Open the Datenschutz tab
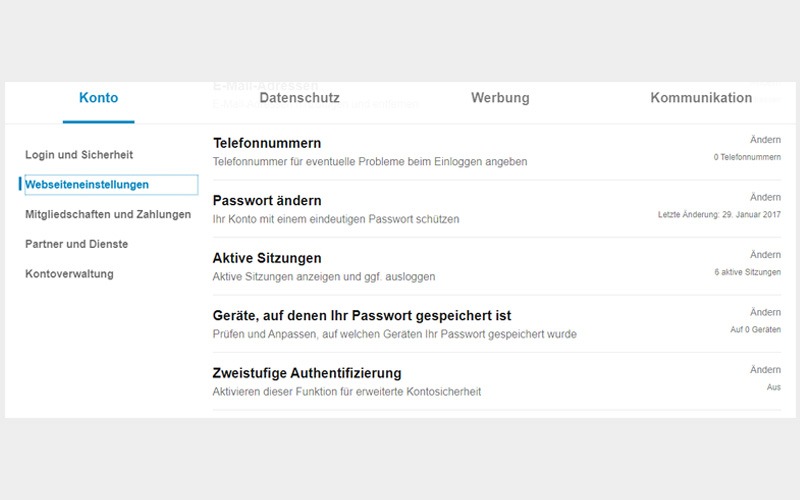The height and width of the screenshot is (500, 800). [299, 98]
